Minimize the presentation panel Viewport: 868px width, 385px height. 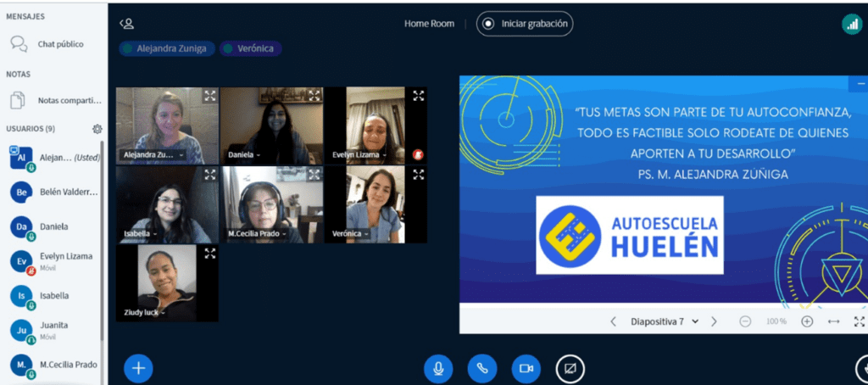[860, 83]
